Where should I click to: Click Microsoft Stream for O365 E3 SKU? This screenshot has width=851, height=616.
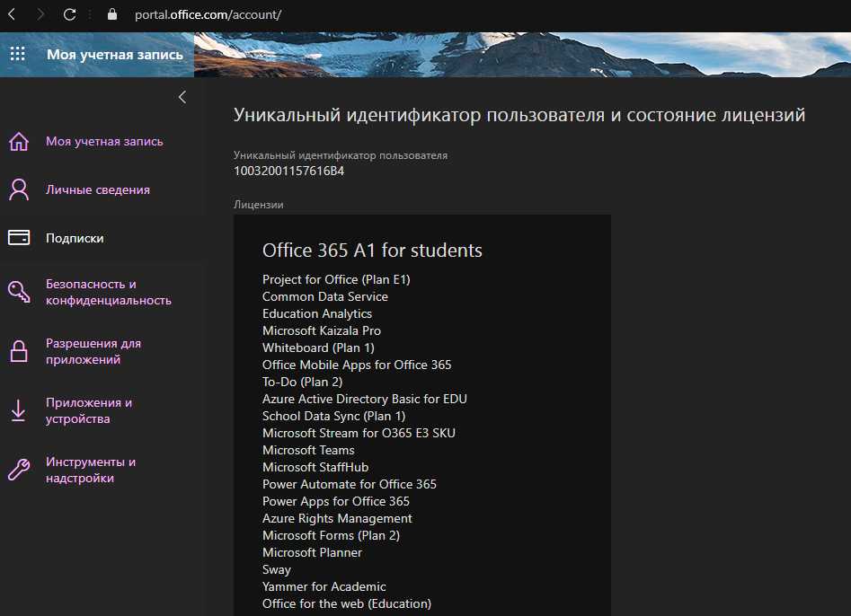point(359,433)
